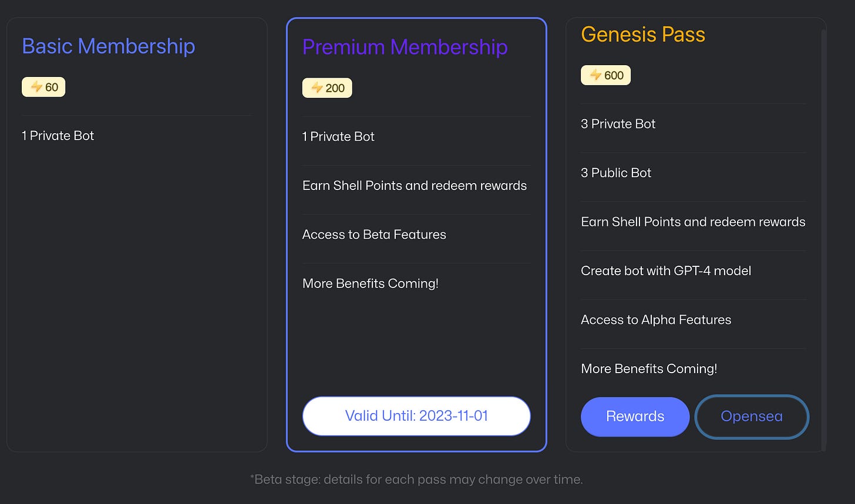Click the 3 Private Bot item
Viewport: 855px width, 504px height.
pyautogui.click(x=618, y=124)
